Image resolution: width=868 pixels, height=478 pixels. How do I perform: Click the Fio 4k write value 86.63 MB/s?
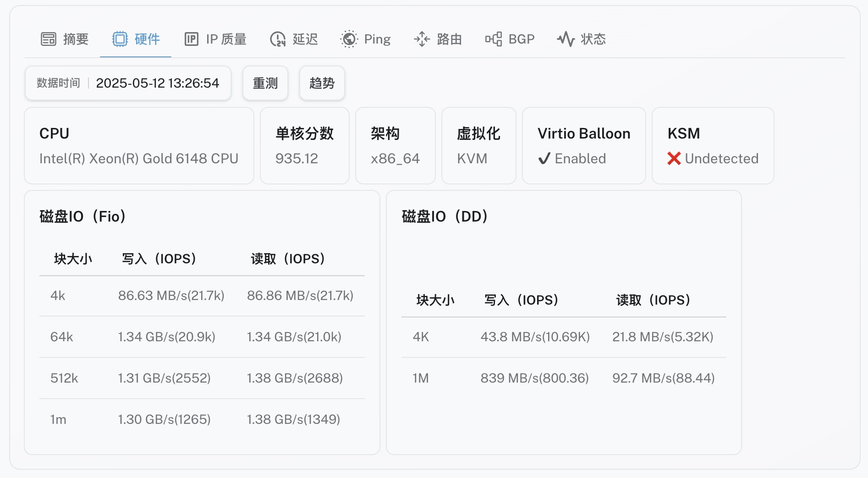point(171,295)
